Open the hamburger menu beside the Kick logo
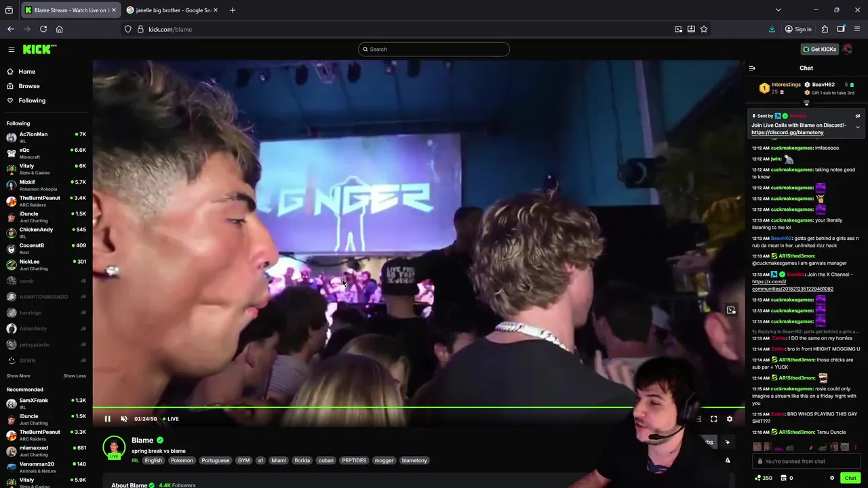 pyautogui.click(x=11, y=49)
